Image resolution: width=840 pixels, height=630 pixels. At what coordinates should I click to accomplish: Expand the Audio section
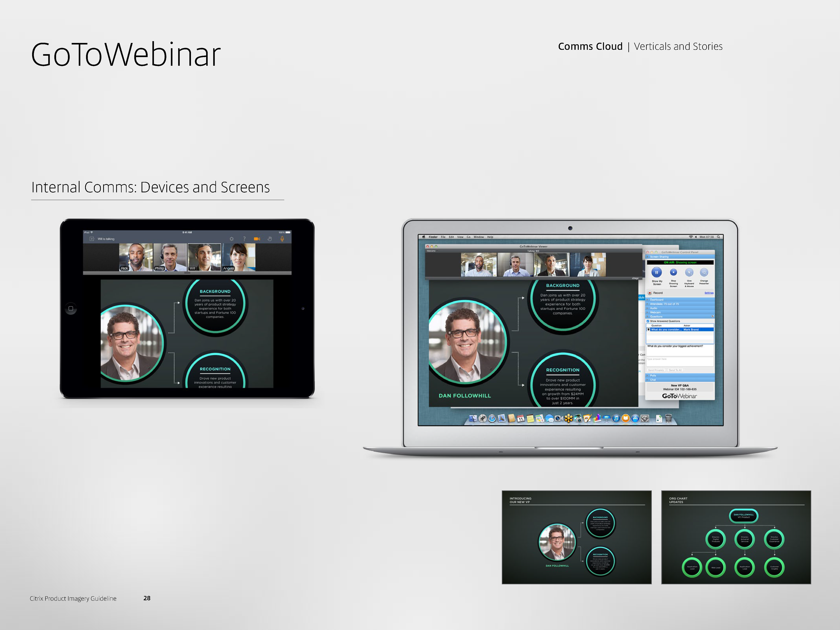(680, 308)
